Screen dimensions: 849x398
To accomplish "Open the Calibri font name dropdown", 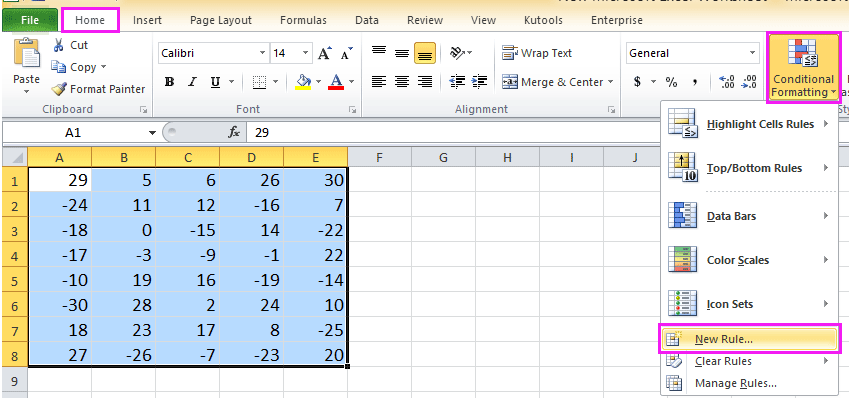I will pyautogui.click(x=263, y=53).
